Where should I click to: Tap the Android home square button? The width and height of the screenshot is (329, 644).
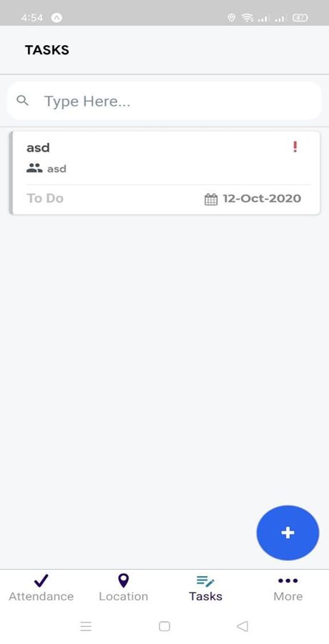tap(164, 626)
